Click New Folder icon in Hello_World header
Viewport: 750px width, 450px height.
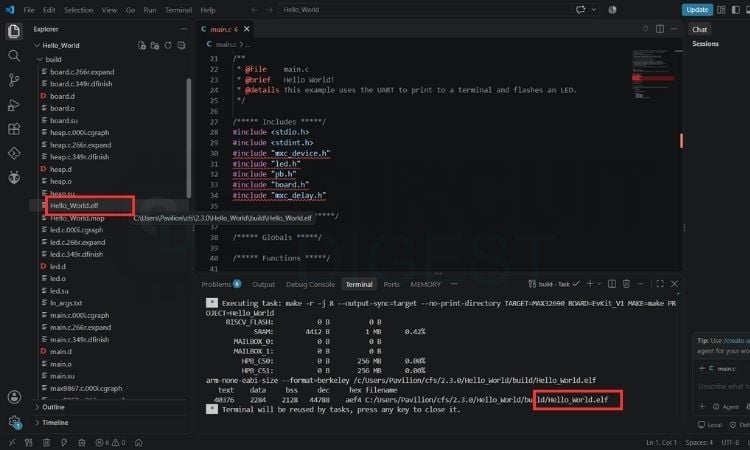154,45
